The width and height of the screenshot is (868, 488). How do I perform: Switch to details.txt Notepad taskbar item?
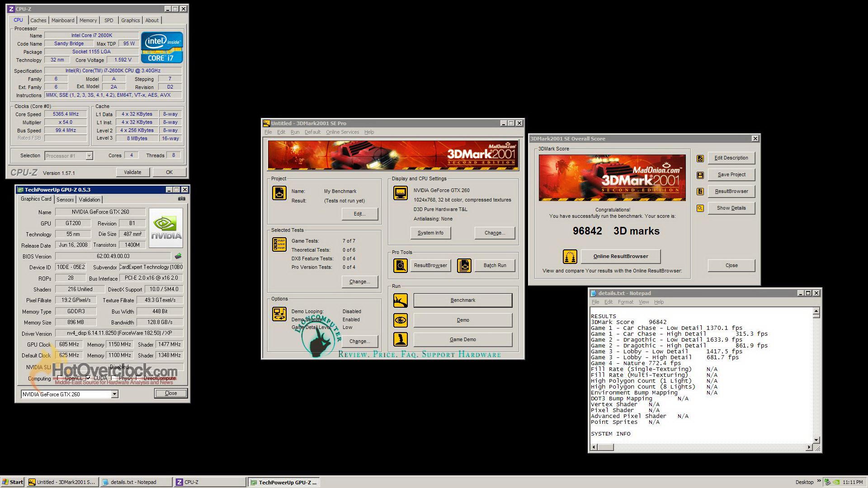(x=136, y=482)
